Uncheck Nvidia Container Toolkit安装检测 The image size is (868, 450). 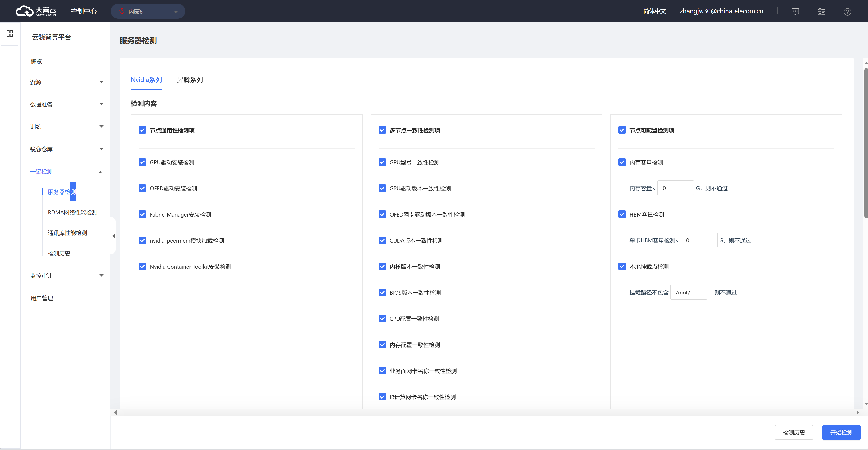(142, 266)
